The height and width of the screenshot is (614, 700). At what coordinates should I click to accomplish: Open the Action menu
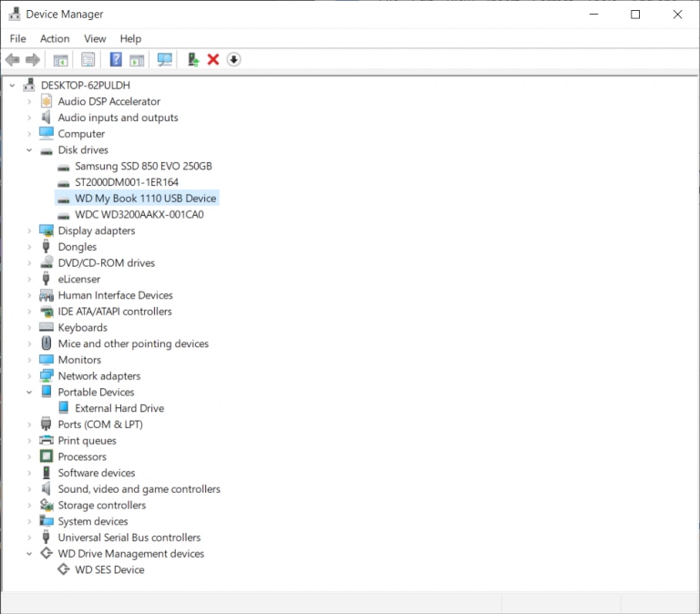[x=55, y=38]
